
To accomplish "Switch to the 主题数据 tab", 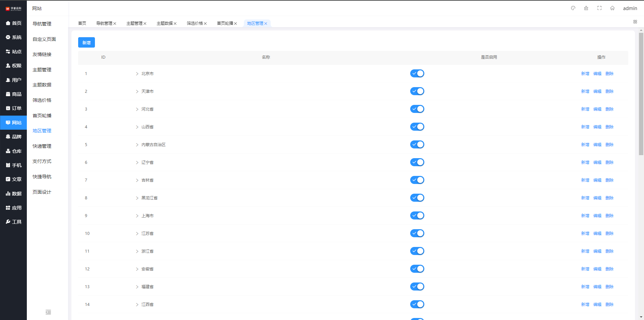I will click(x=164, y=23).
